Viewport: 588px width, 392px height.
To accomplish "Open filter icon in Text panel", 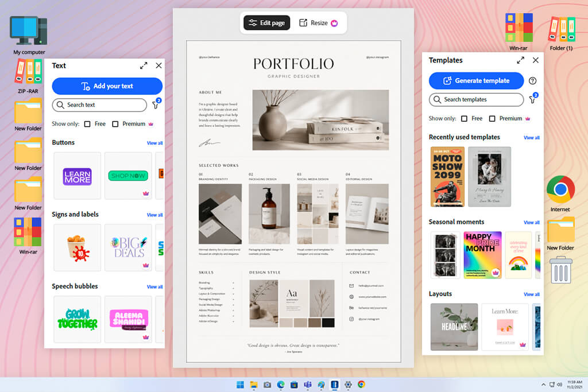I will coord(156,104).
